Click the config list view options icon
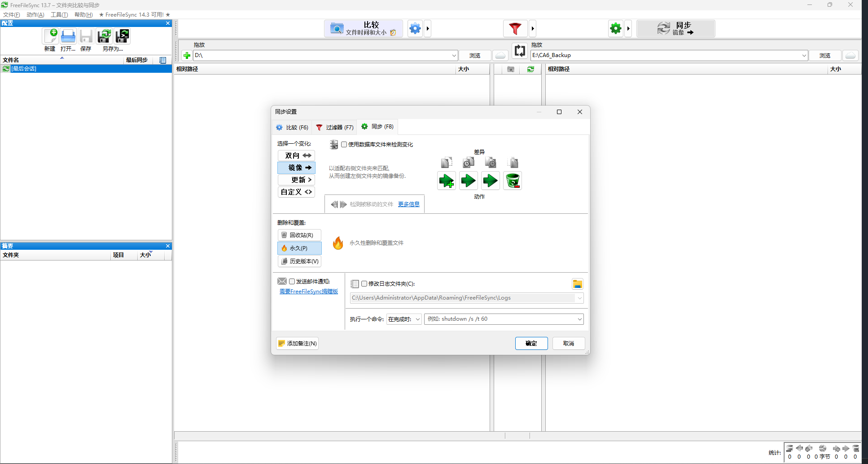Image resolution: width=868 pixels, height=464 pixels. click(x=163, y=60)
